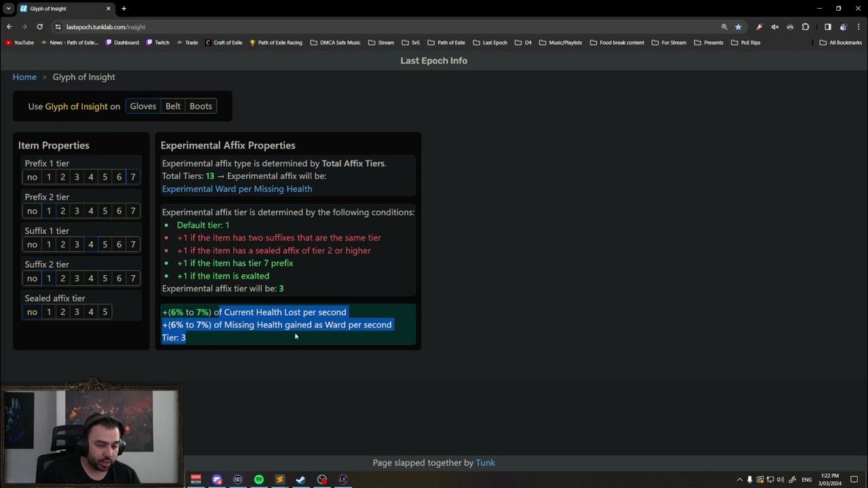Set Suffix 1 tier to 7
The image size is (868, 488).
tap(133, 245)
